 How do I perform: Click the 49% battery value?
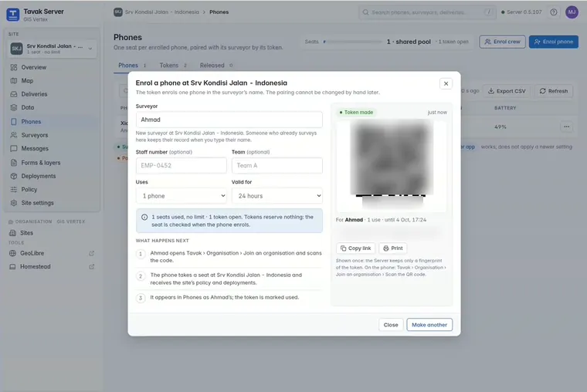click(500, 127)
